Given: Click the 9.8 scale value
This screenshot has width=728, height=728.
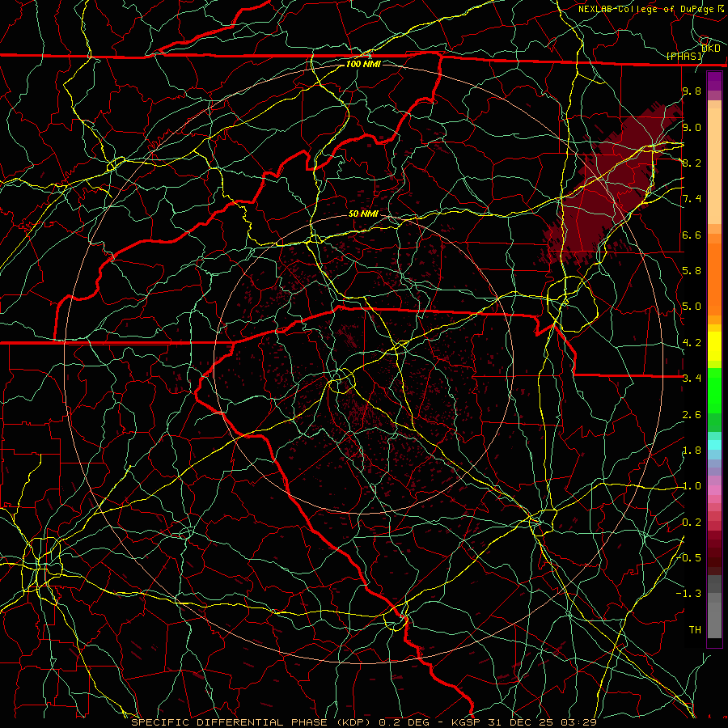Looking at the screenshot, I should (692, 91).
